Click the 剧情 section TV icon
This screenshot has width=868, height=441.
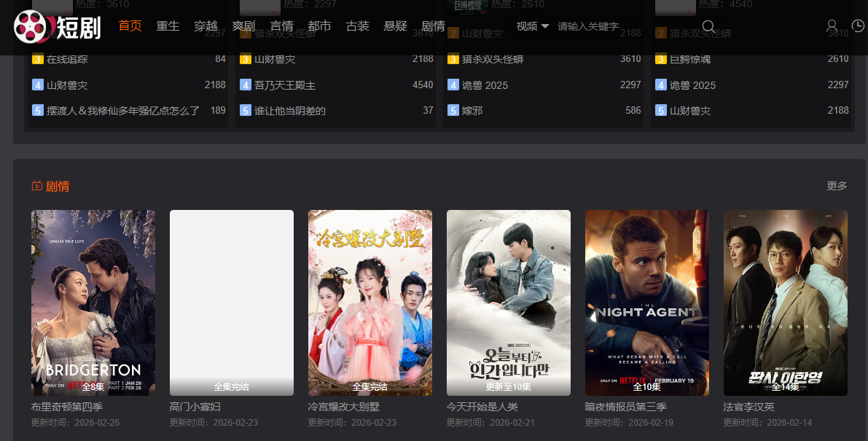coord(36,186)
